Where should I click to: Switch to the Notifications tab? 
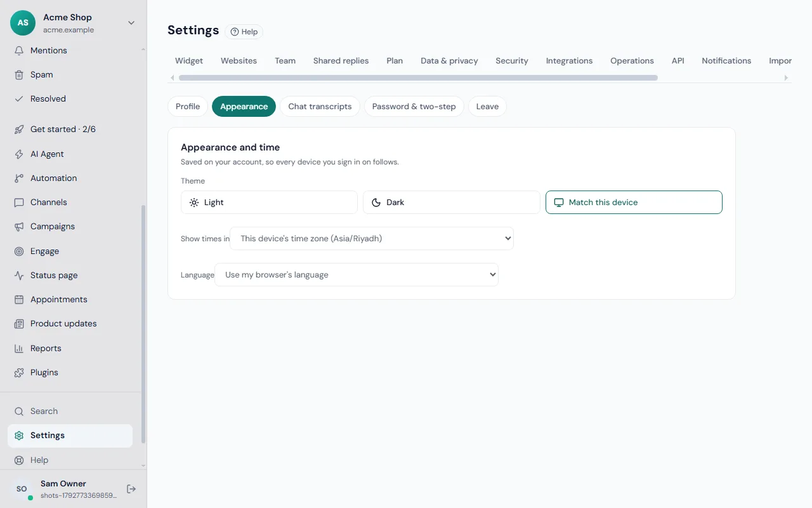pos(726,60)
